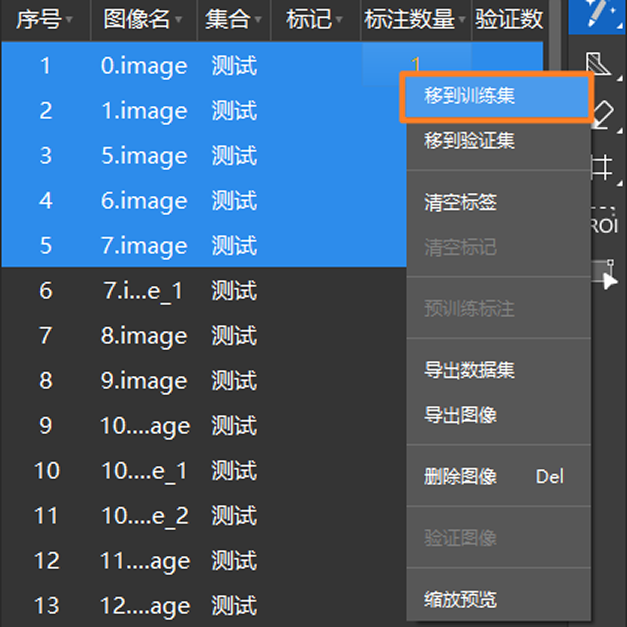Select the 6.image row name

click(144, 200)
